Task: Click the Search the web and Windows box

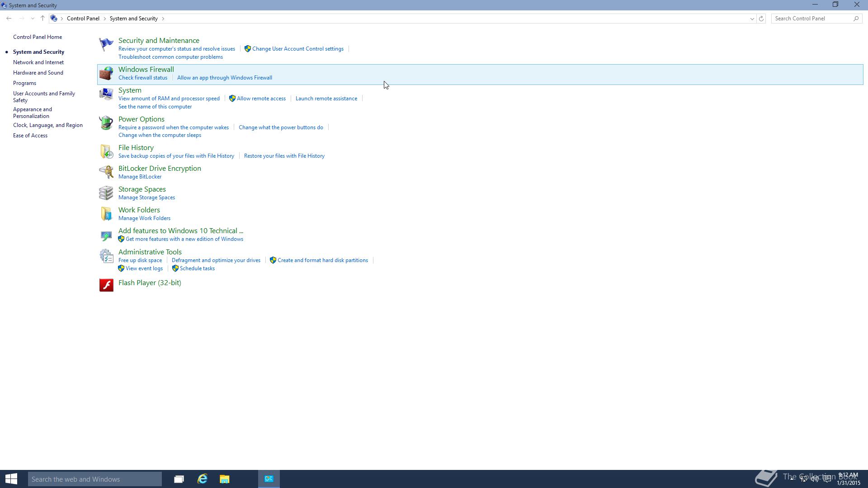Action: click(95, 479)
